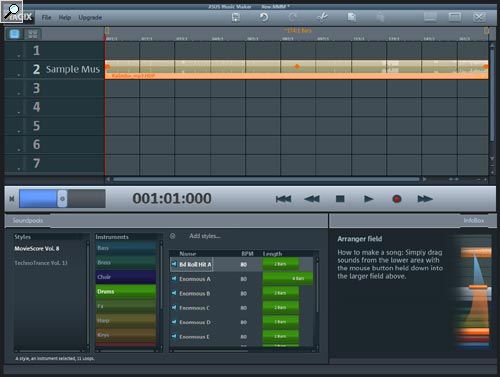This screenshot has width=500, height=377.
Task: Open the Soundpools tab
Action: click(x=28, y=221)
